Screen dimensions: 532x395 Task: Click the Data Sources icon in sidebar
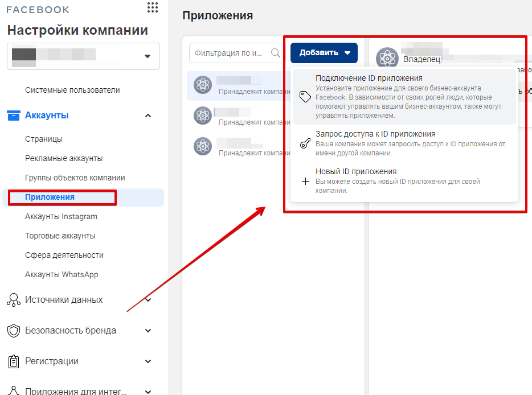[x=13, y=300]
